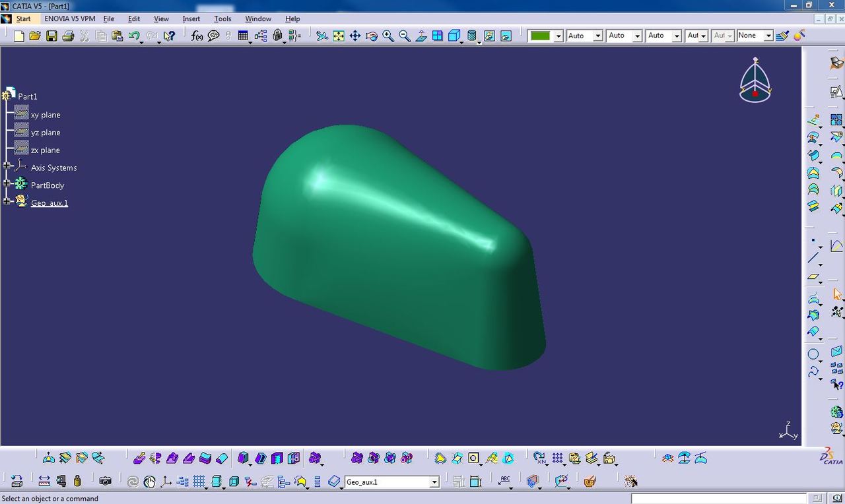
Task: Select yz plane in the tree
Action: point(46,133)
